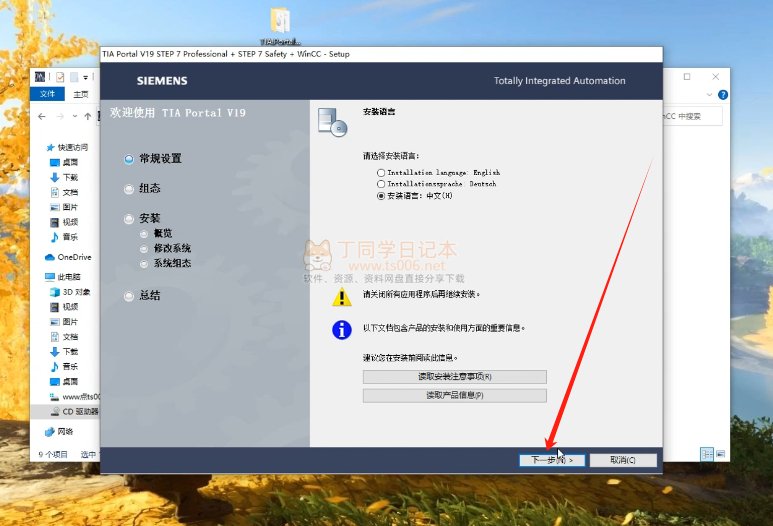Select 网络 in Explorer navigation pane
The width and height of the screenshot is (773, 526).
point(59,432)
